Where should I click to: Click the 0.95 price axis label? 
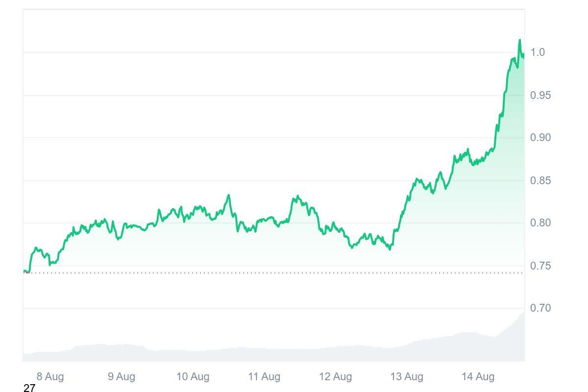(x=540, y=95)
